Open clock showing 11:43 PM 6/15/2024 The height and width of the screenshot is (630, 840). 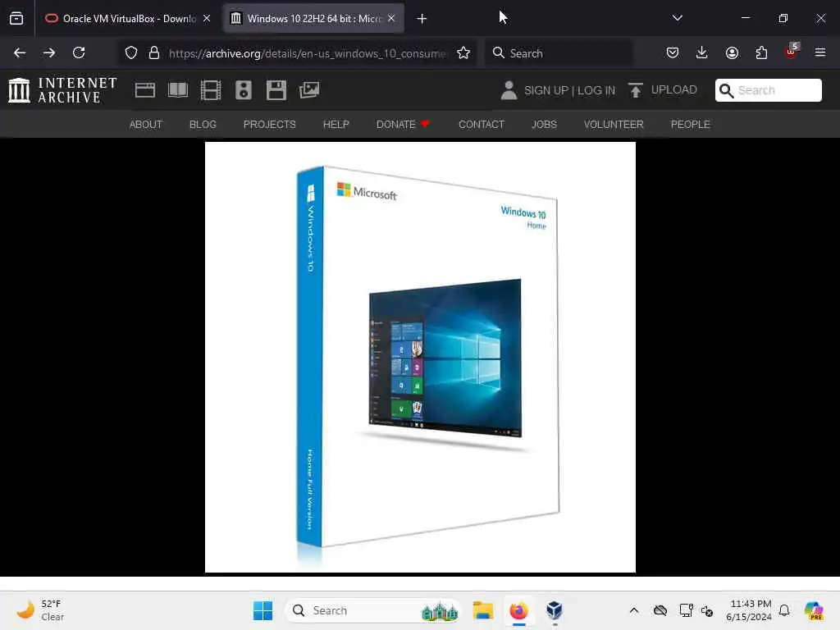point(749,610)
